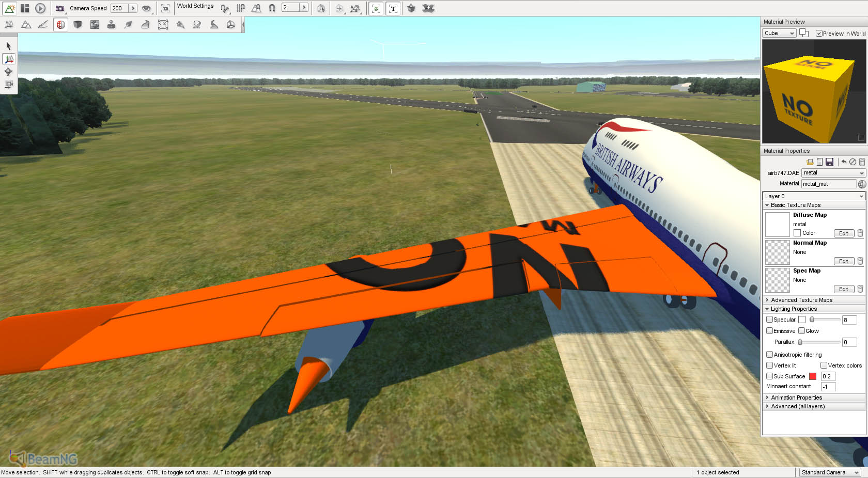This screenshot has height=478, width=868.
Task: Clear the material with no-entry icon
Action: 853,162
